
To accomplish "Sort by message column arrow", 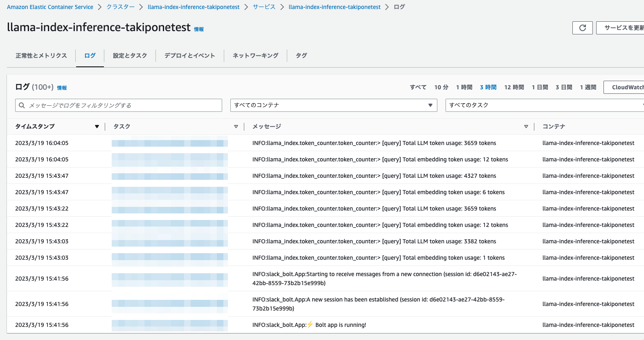I will click(x=526, y=127).
